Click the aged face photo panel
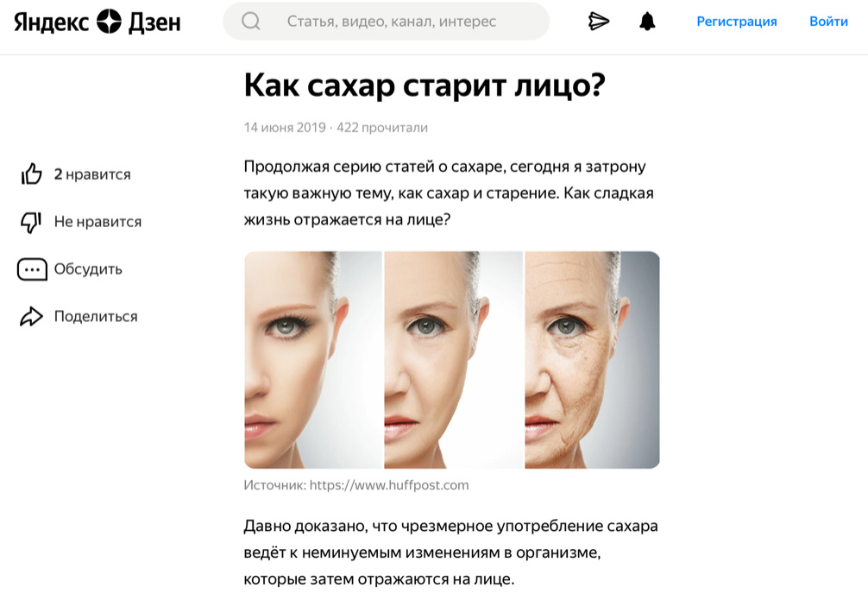The height and width of the screenshot is (594, 868). click(x=592, y=360)
